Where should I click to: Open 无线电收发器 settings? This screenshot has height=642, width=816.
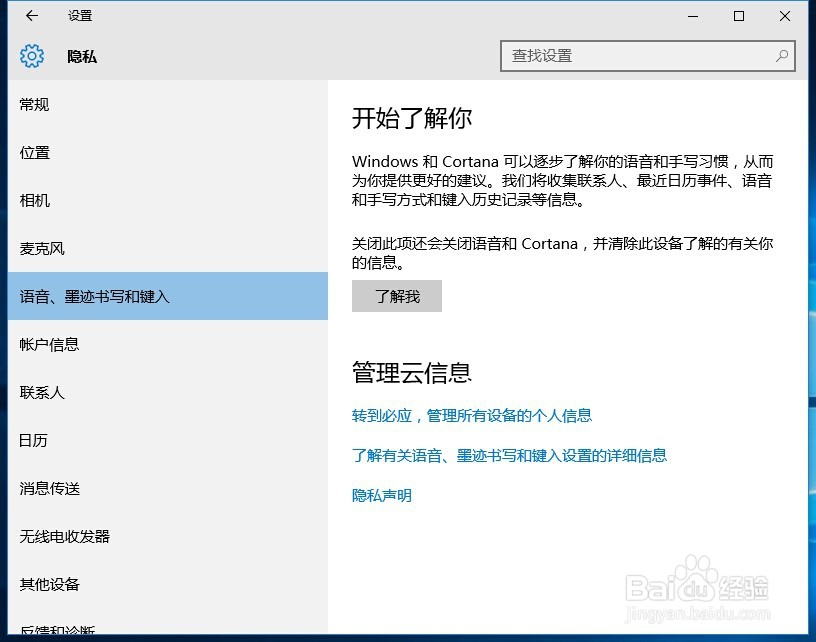coord(168,536)
